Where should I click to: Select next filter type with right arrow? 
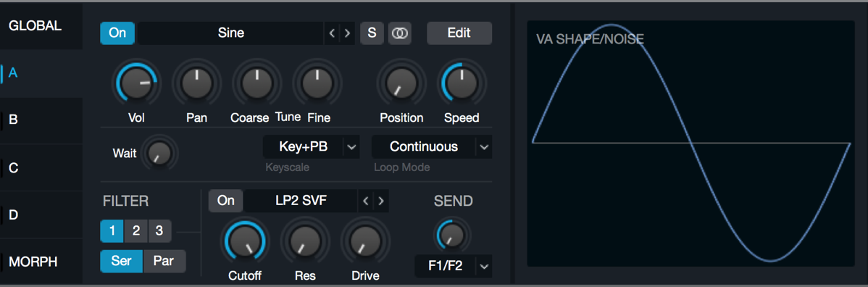[x=381, y=201]
